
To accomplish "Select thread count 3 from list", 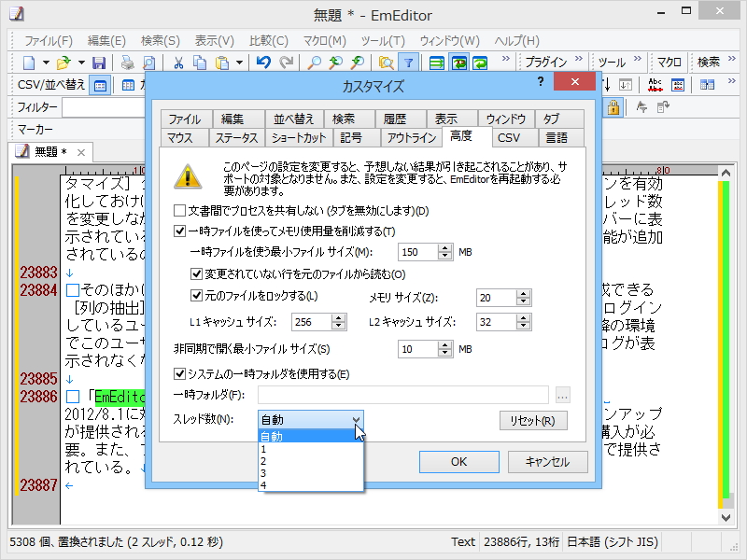I will [311, 473].
